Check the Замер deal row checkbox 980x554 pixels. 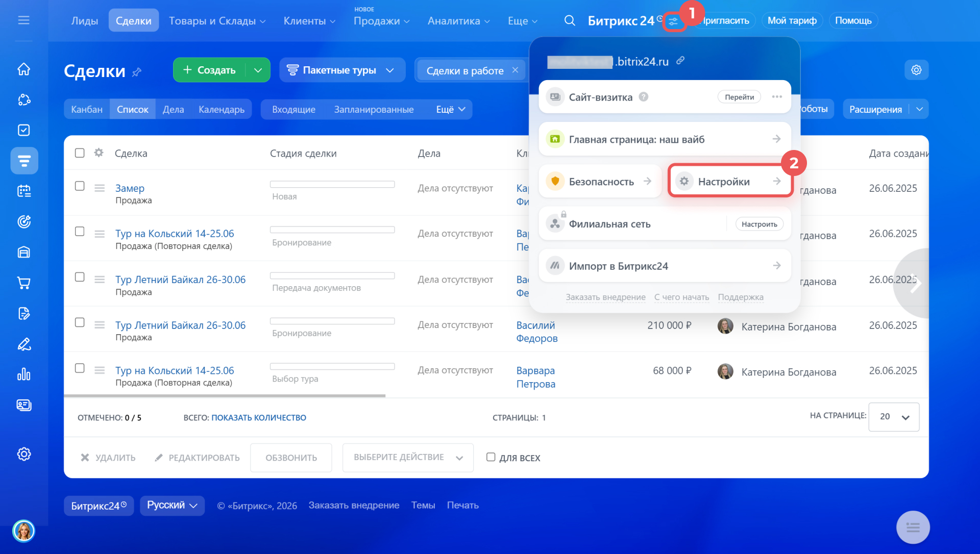(x=80, y=186)
